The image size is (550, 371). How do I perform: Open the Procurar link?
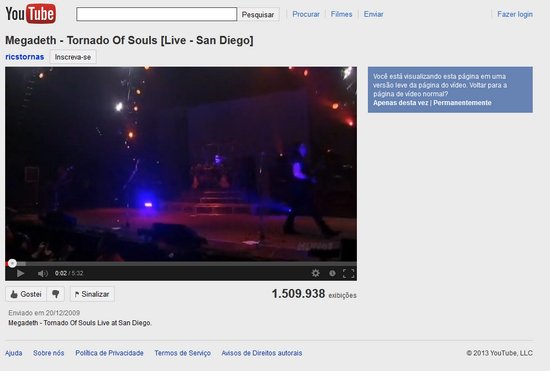point(306,14)
